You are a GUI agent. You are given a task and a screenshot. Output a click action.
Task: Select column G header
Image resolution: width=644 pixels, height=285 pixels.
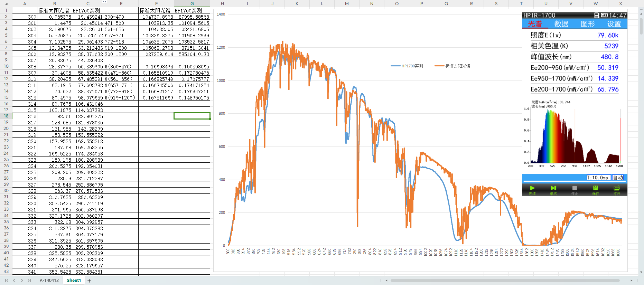tap(192, 3)
